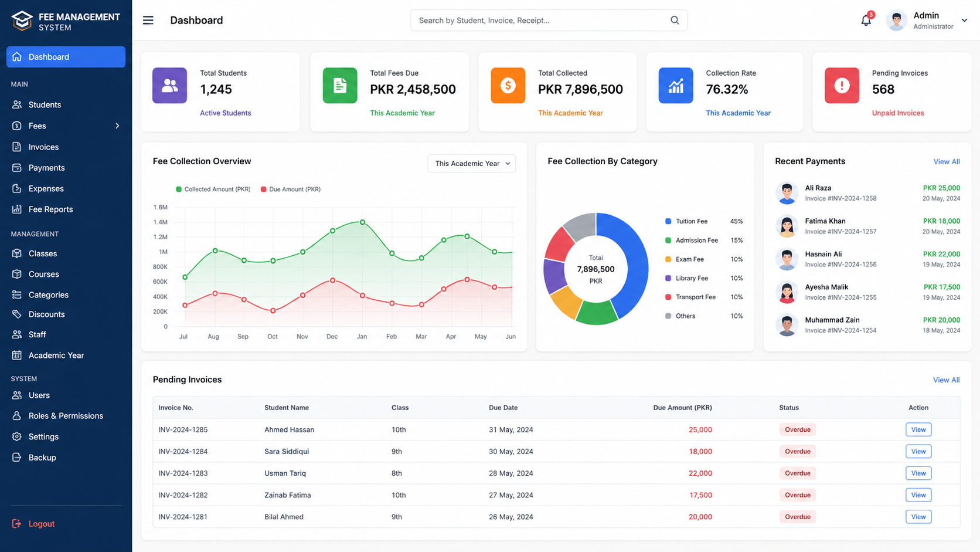This screenshot has width=980, height=552.
Task: Toggle Collected Amount legend in chart
Action: point(213,189)
